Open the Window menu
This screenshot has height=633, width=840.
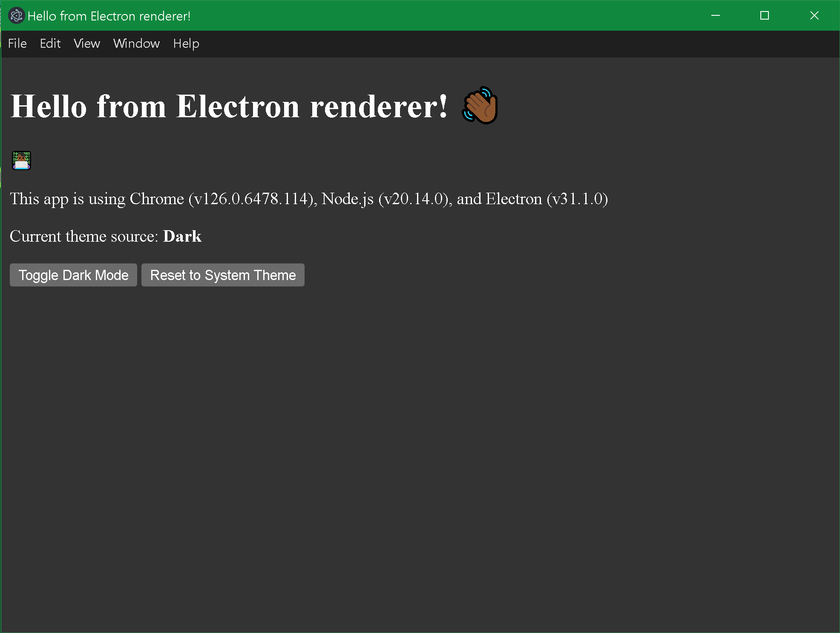136,43
